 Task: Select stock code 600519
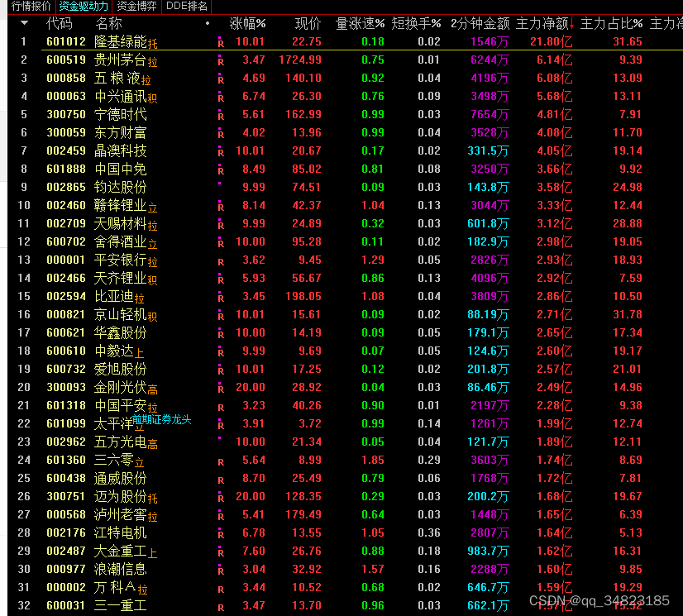[66, 60]
